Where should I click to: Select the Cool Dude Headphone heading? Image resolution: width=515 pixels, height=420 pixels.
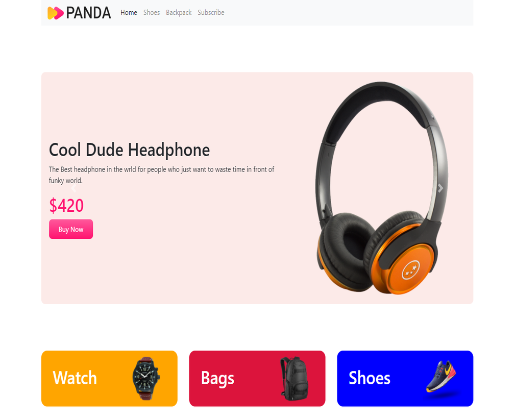click(130, 150)
